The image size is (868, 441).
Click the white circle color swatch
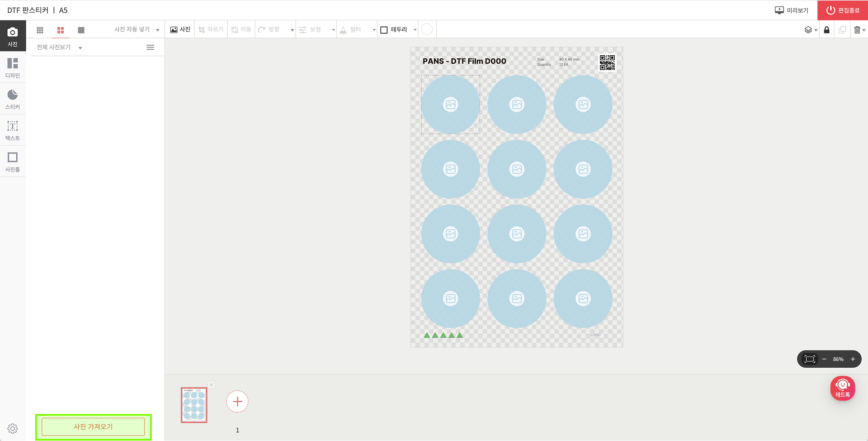pyautogui.click(x=427, y=30)
